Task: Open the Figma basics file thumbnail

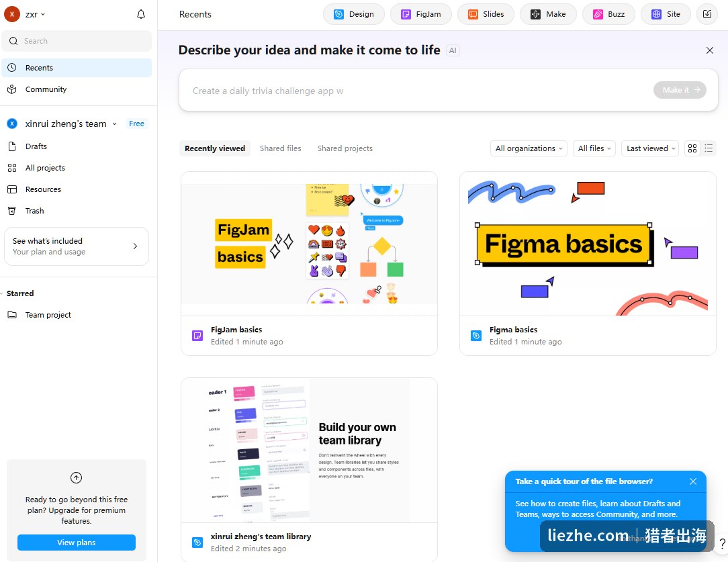Action: pos(588,244)
